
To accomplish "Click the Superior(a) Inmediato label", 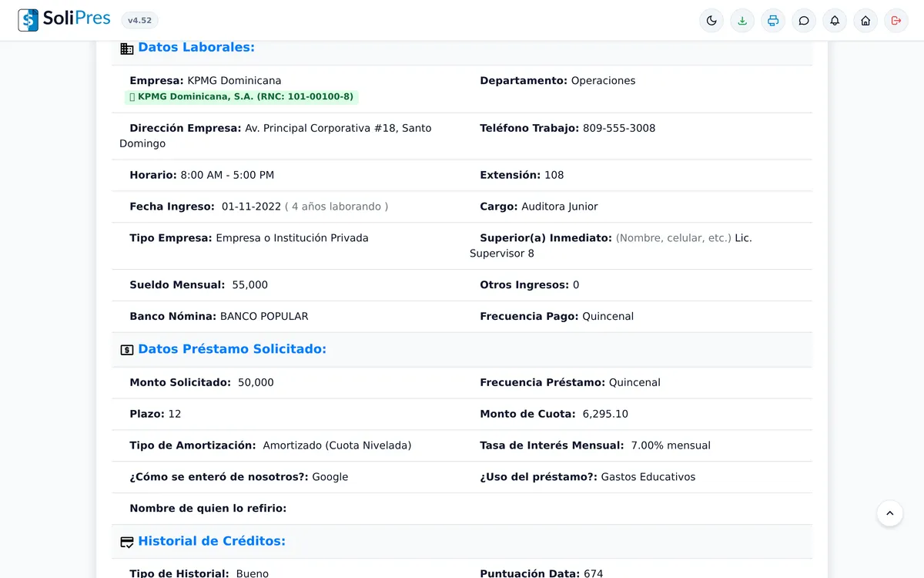I will (x=546, y=238).
